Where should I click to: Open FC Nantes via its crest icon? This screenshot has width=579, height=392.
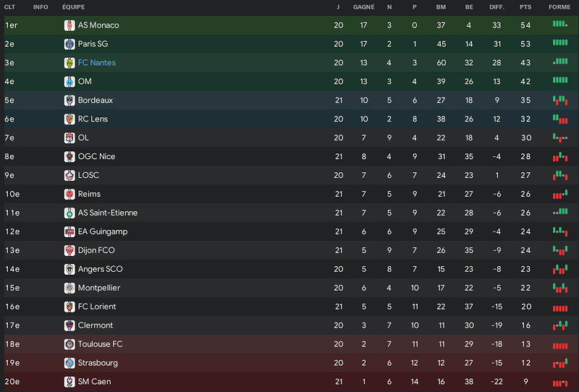[x=69, y=63]
